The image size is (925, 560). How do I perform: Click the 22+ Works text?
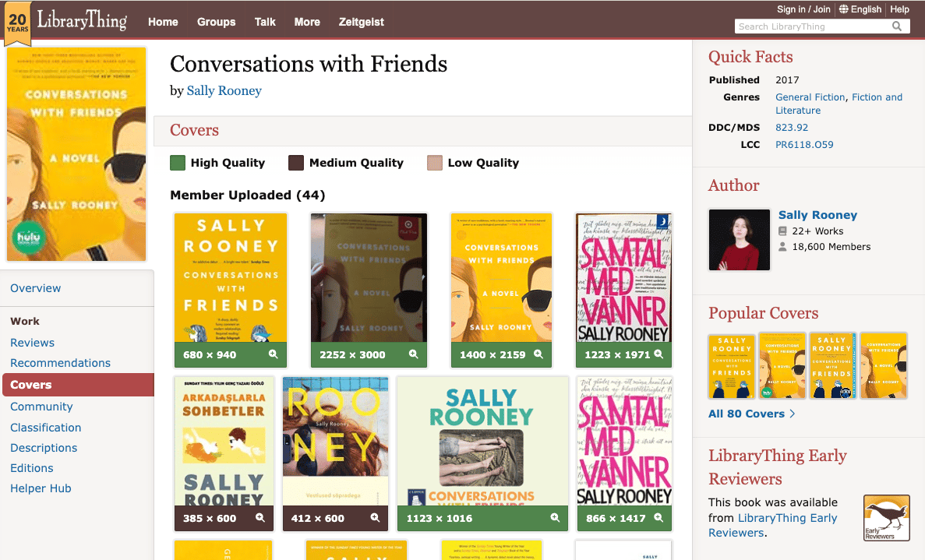point(817,231)
